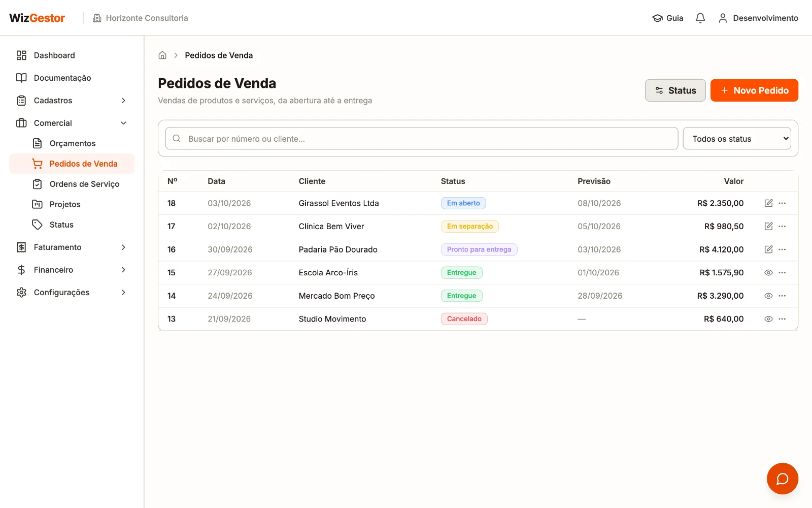Open the chat support bubble
The image size is (812, 508).
pyautogui.click(x=782, y=479)
